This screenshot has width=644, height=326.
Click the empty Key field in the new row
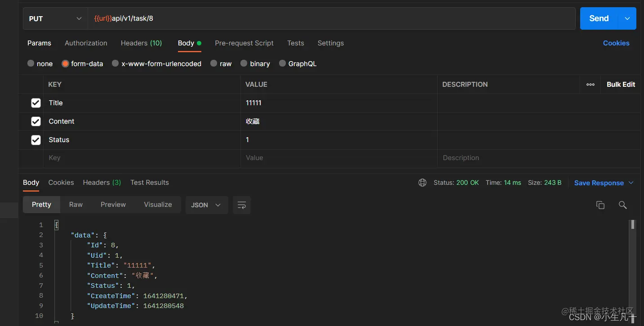click(x=142, y=158)
